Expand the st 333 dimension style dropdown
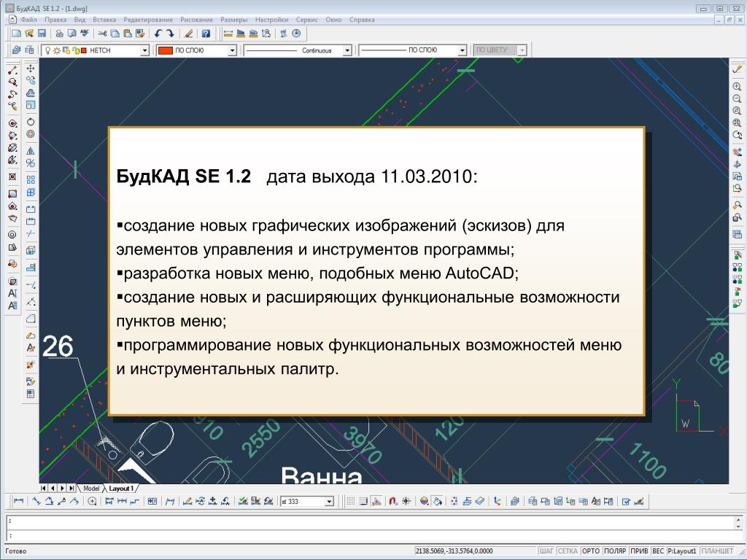Viewport: 747px width, 560px height. 329,502
